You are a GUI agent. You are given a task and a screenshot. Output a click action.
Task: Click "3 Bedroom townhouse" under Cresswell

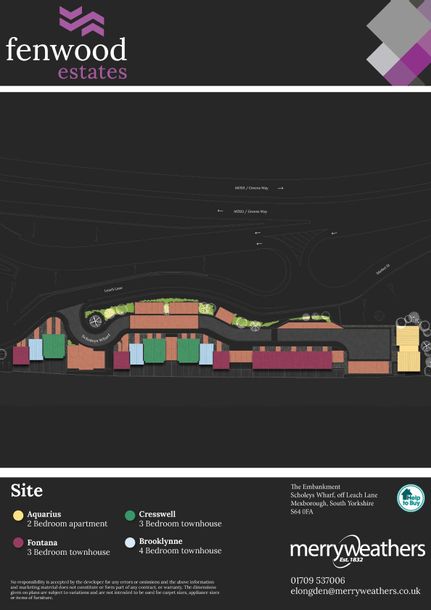pos(180,524)
